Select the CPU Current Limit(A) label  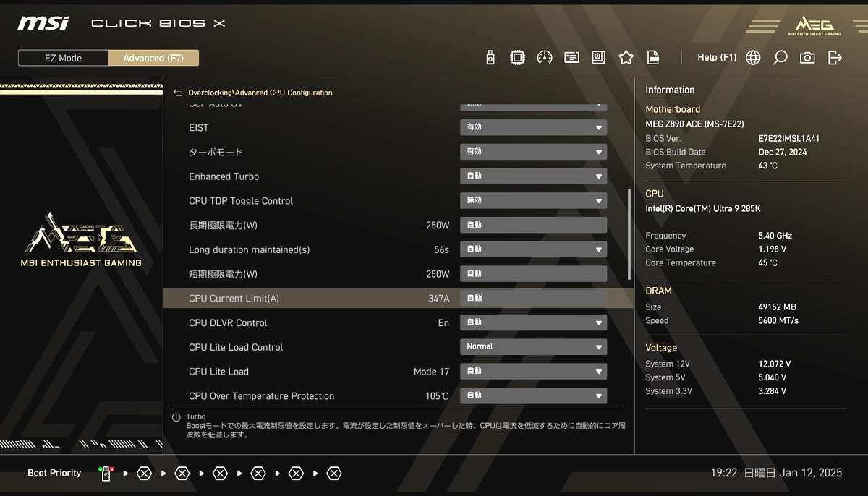(x=234, y=299)
